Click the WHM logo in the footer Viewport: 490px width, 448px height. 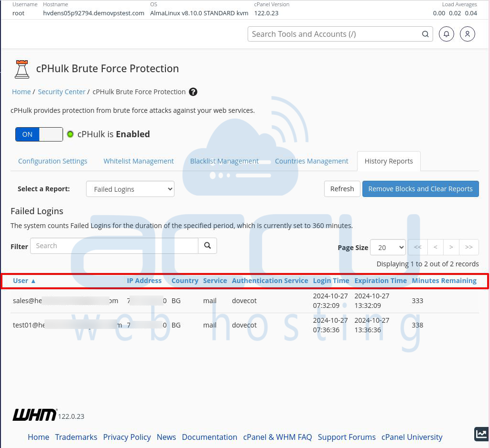pyautogui.click(x=35, y=415)
